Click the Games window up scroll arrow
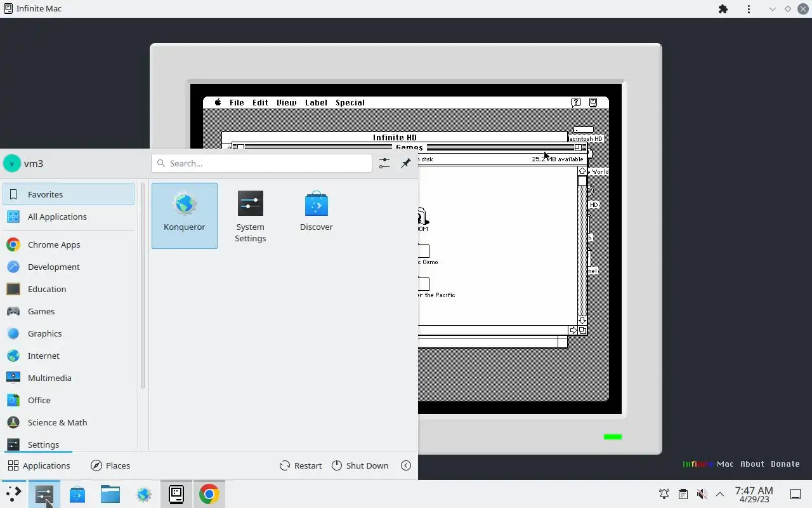812x508 pixels. pyautogui.click(x=582, y=171)
